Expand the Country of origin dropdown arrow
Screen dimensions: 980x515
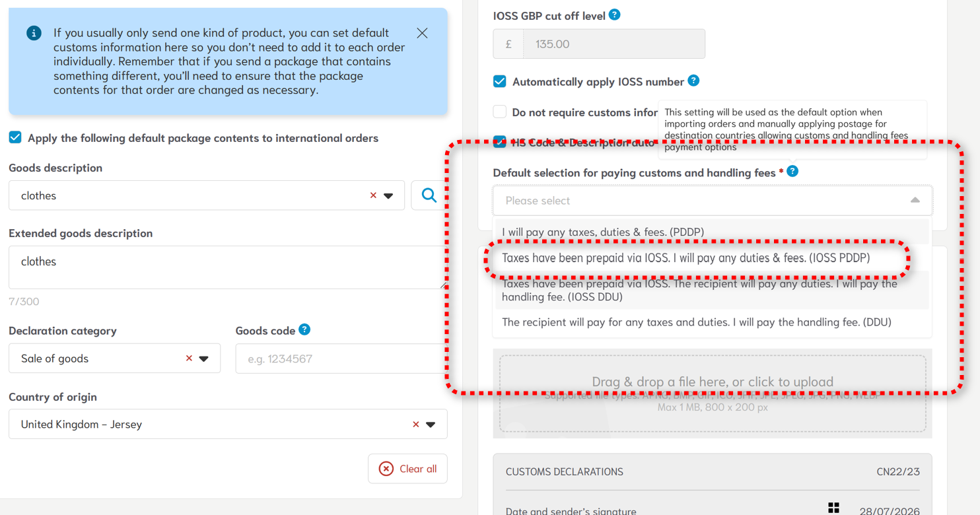431,425
